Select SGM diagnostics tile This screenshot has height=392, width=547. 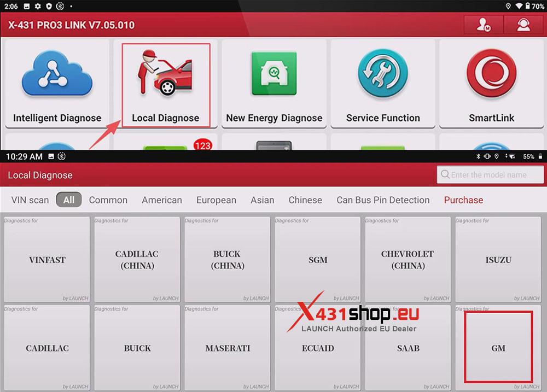click(318, 260)
